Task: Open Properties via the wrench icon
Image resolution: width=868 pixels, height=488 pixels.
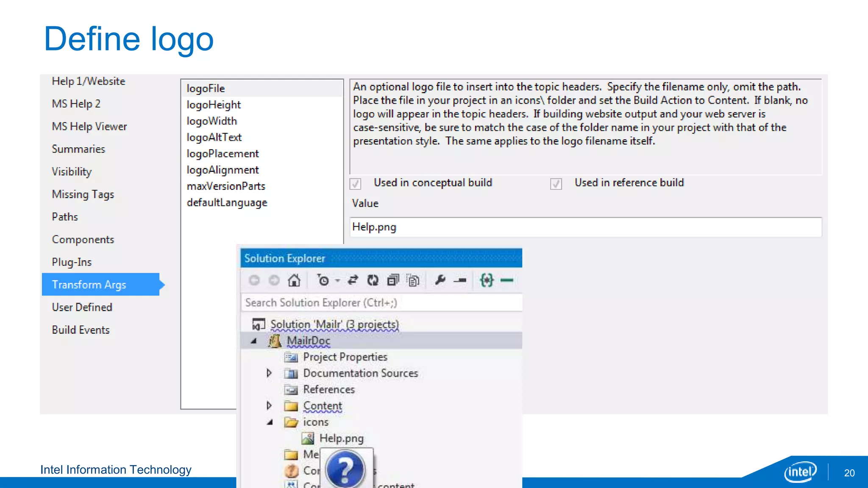Action: pos(440,280)
